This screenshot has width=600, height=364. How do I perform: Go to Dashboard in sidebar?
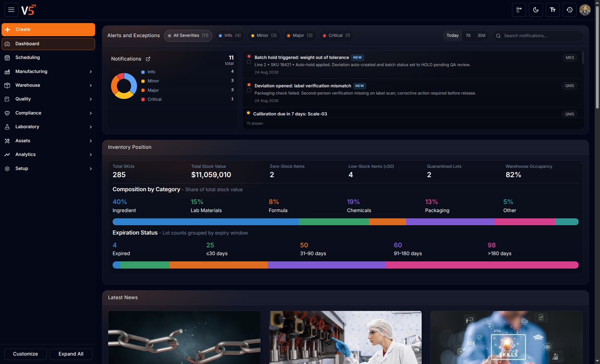tap(48, 44)
